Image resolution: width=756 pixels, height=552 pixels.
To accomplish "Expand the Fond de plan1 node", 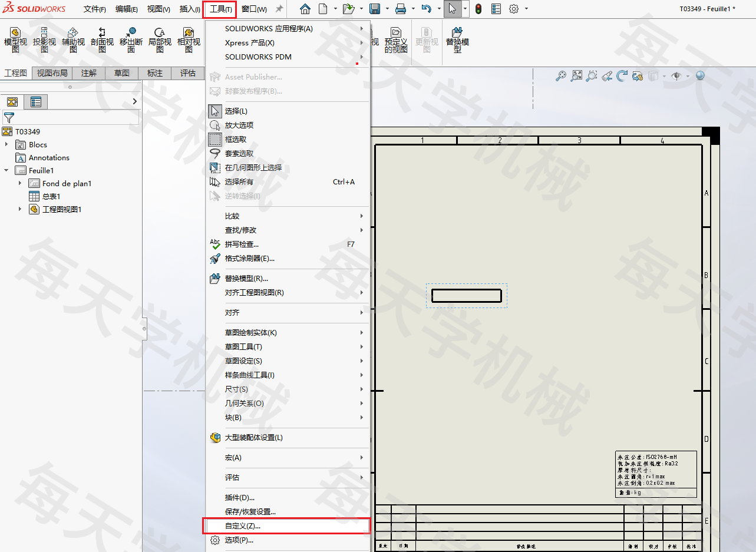I will [x=20, y=183].
